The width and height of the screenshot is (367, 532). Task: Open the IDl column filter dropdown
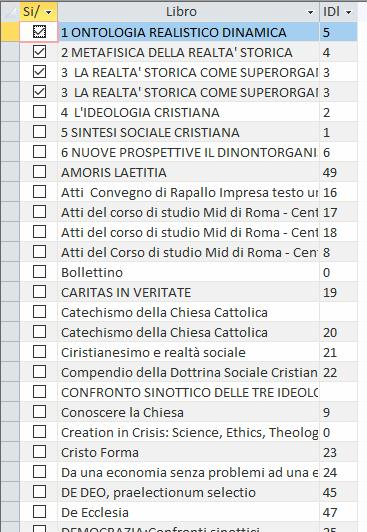point(348,13)
